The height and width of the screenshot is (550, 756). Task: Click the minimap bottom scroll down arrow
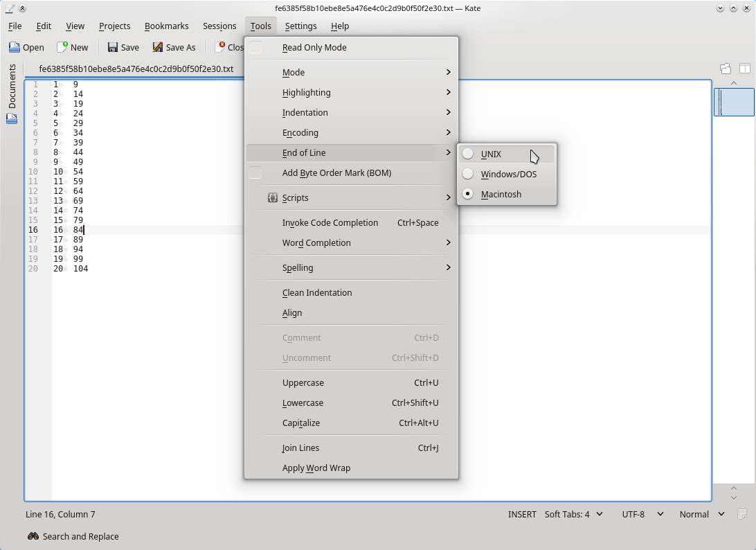pyautogui.click(x=734, y=497)
